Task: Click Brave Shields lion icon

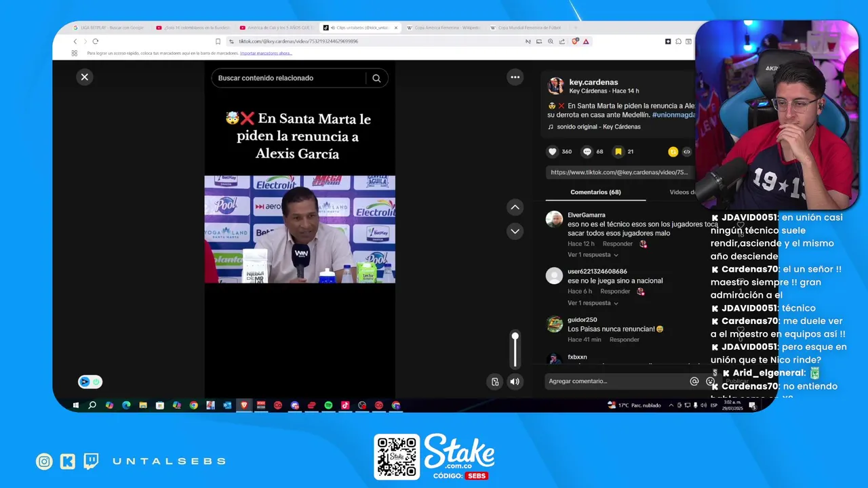Action: (575, 41)
